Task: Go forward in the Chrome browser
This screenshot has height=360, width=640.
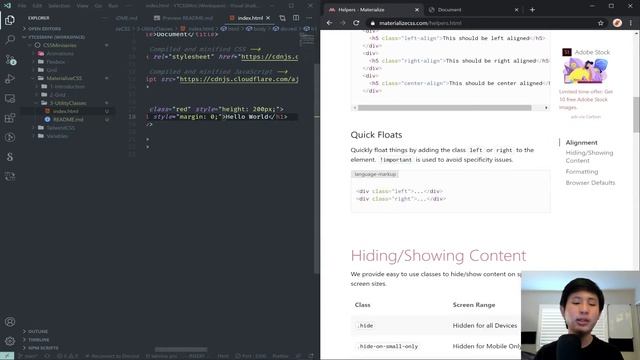Action: coord(343,23)
